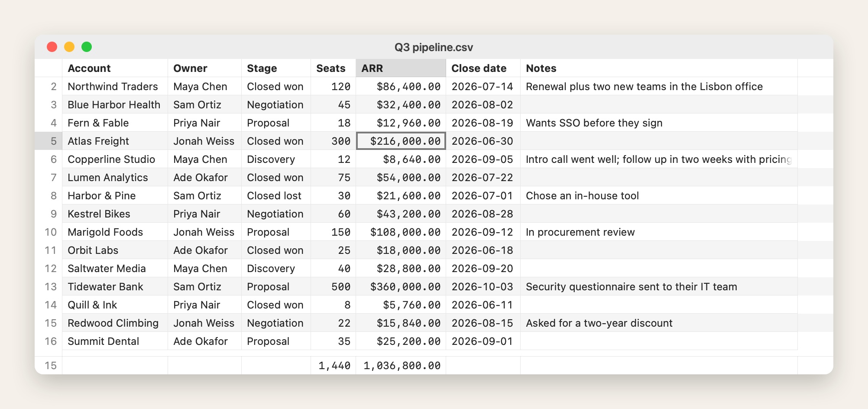Click the Copperline Studio cell
Viewport: 868px width, 409px height.
pyautogui.click(x=115, y=159)
